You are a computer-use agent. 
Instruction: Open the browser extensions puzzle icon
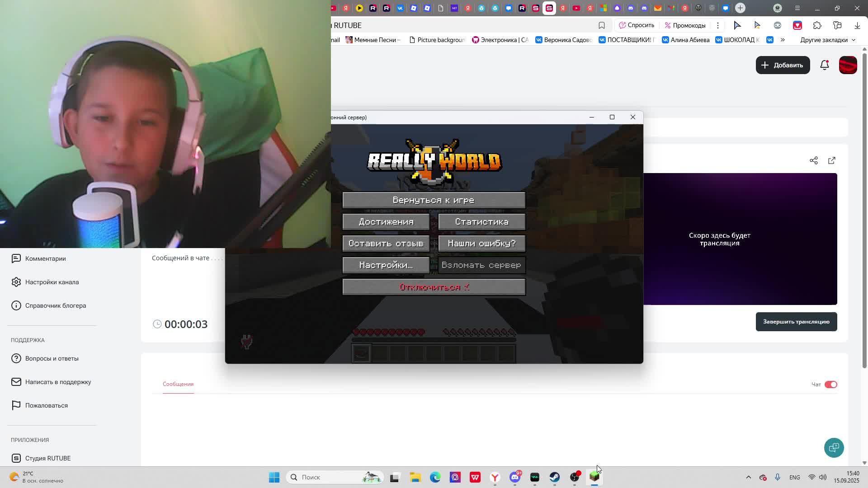[817, 25]
